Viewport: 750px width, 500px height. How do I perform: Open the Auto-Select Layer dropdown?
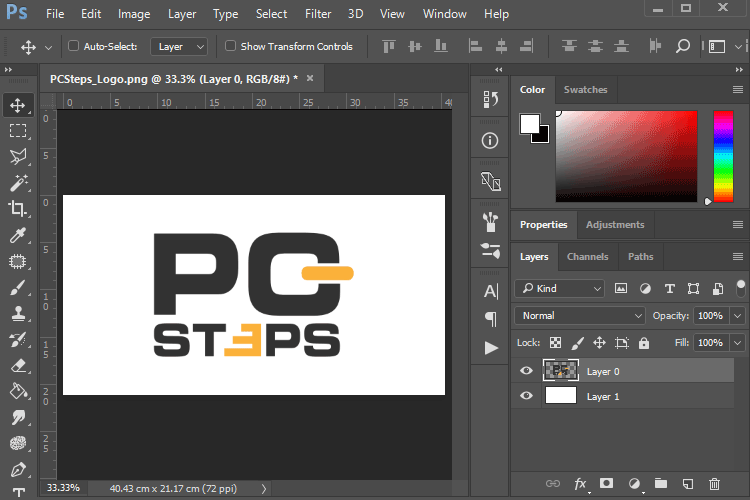tap(179, 46)
